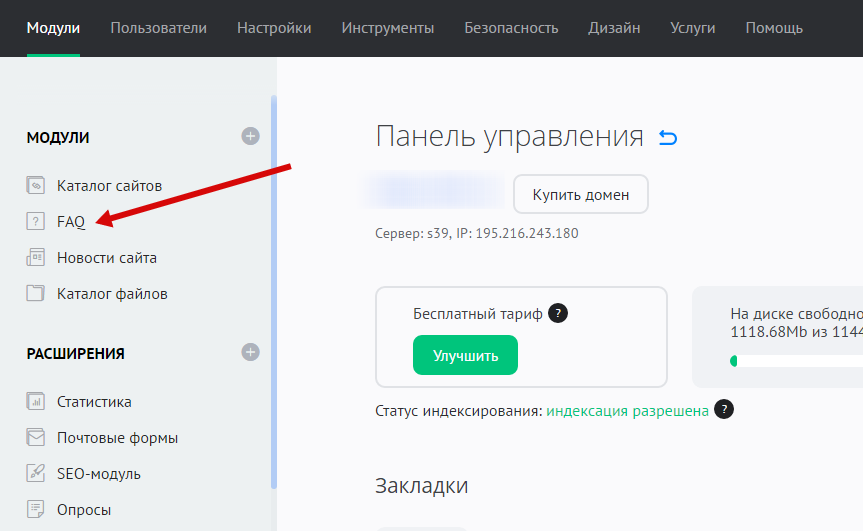
Task: Click the disk space usage progress bar
Action: point(795,361)
